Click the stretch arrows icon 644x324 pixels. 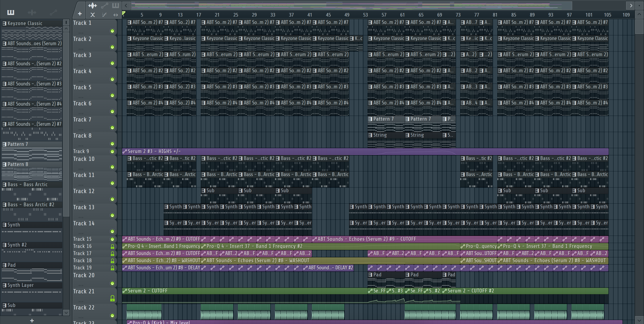pos(116,15)
